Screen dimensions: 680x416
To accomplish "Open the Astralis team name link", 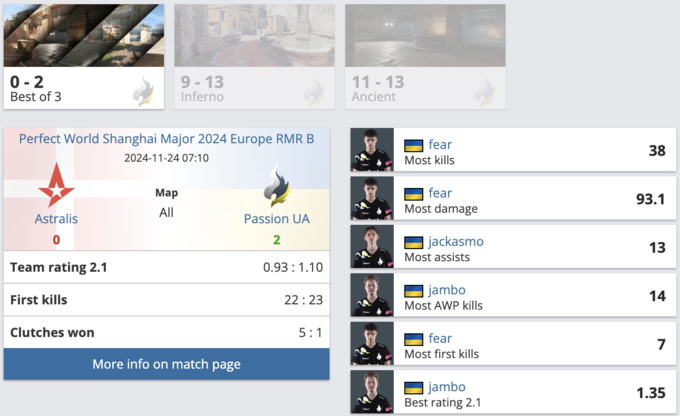I will click(x=56, y=218).
